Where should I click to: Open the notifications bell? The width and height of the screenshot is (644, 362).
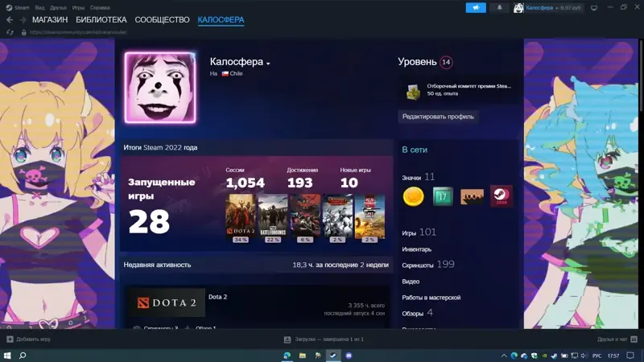click(499, 7)
